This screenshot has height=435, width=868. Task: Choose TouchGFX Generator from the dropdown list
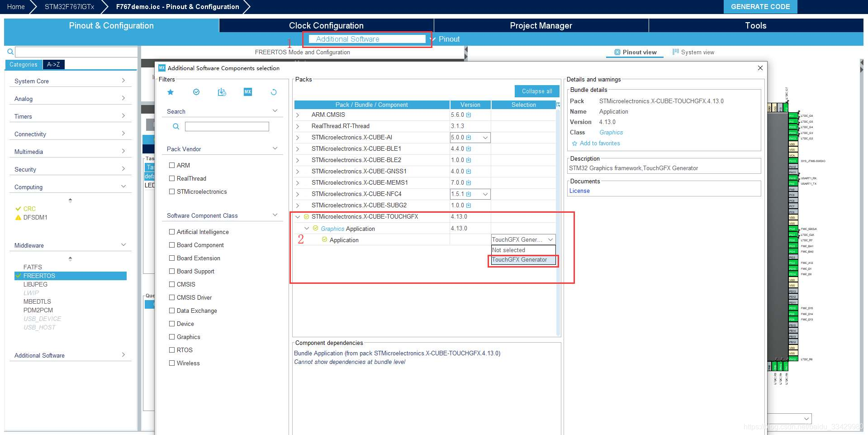[x=523, y=260]
